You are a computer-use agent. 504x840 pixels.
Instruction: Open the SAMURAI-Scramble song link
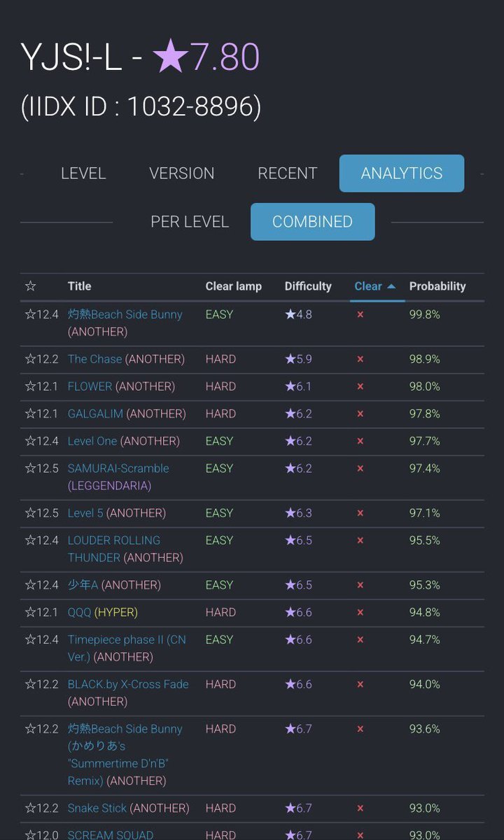(118, 468)
